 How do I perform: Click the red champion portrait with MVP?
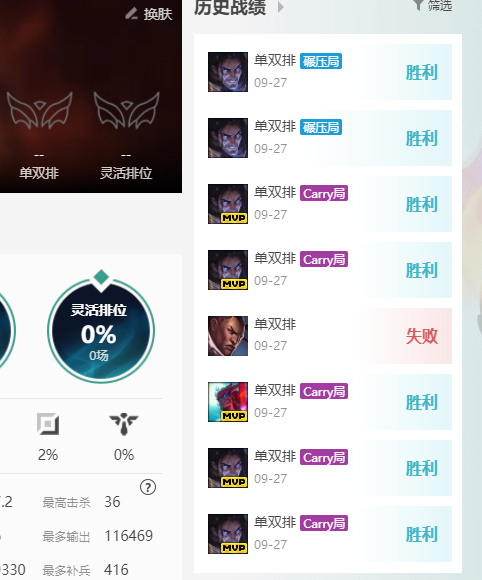[x=228, y=402]
